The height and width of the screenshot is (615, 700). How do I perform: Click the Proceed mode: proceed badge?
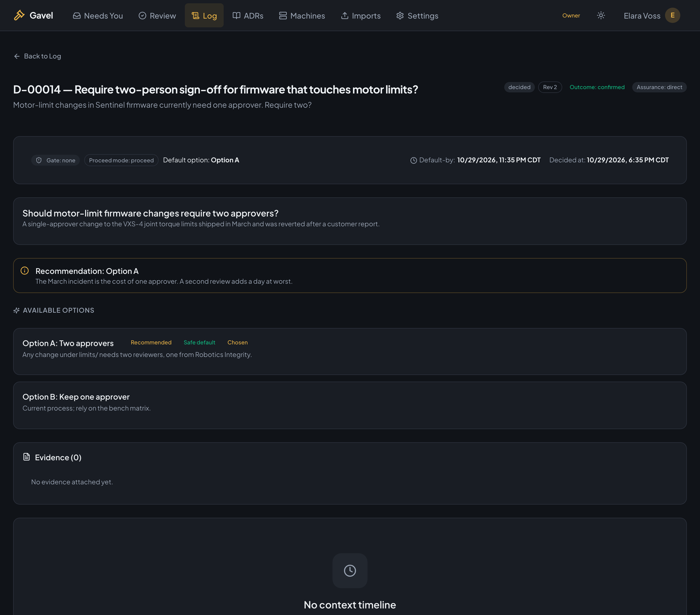pyautogui.click(x=122, y=160)
